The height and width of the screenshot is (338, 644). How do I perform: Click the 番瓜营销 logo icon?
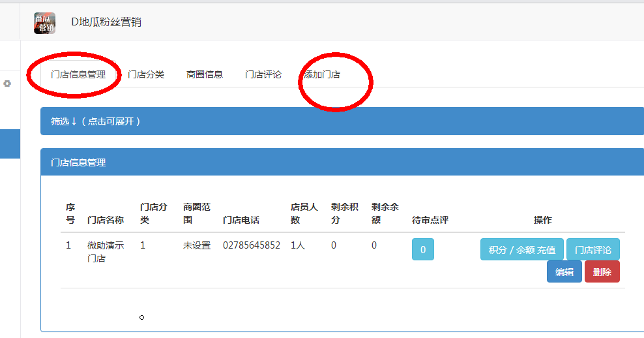coord(44,23)
